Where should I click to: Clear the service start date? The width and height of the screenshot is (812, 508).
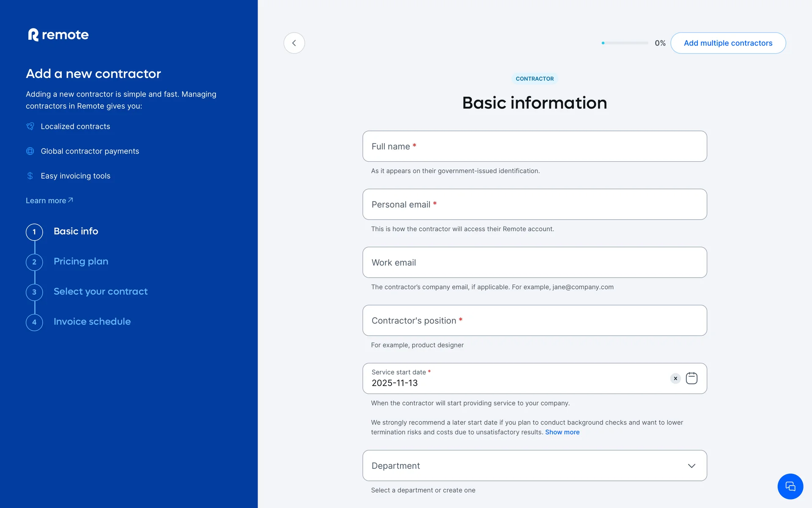click(675, 378)
